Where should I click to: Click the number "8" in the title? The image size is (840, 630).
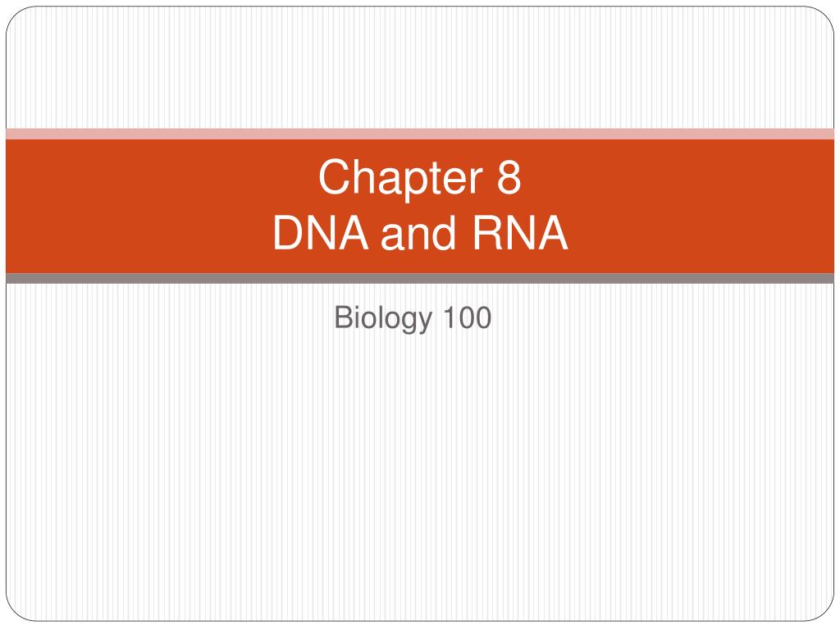click(x=509, y=177)
